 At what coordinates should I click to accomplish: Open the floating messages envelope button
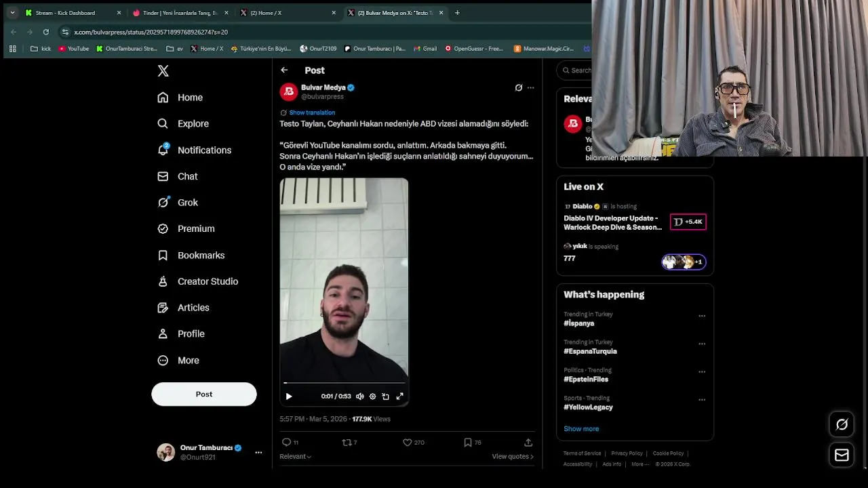(x=842, y=455)
